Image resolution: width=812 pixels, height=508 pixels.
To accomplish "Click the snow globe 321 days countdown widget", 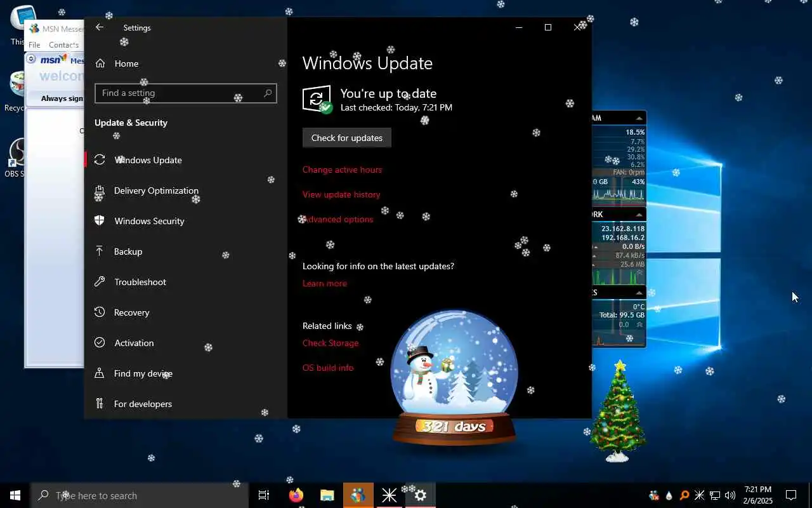I will click(x=454, y=379).
